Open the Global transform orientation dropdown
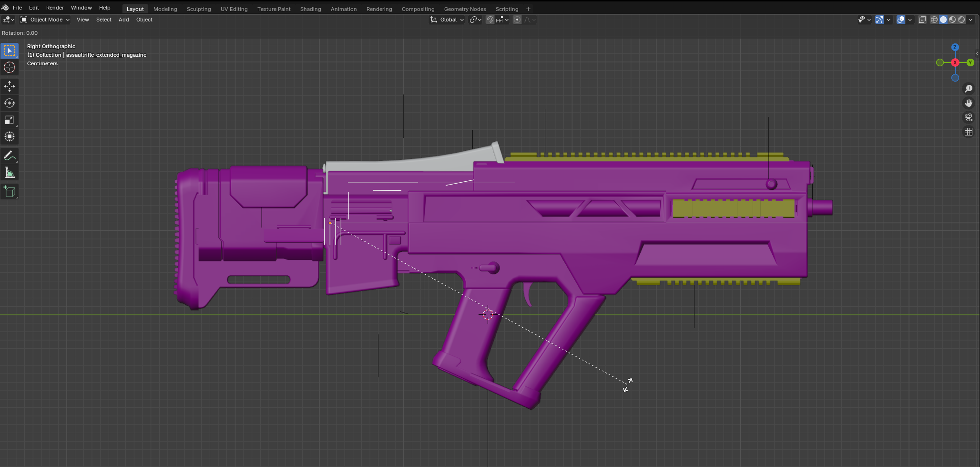The width and height of the screenshot is (980, 467). coord(447,20)
